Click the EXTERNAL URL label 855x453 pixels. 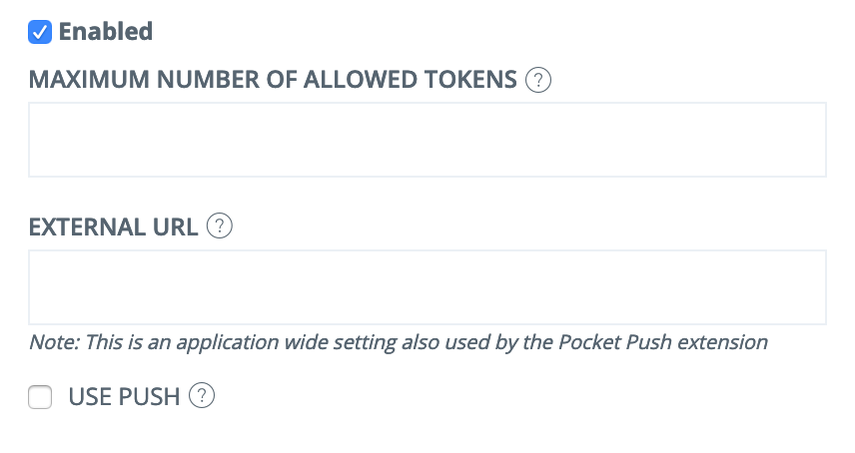coord(113,227)
